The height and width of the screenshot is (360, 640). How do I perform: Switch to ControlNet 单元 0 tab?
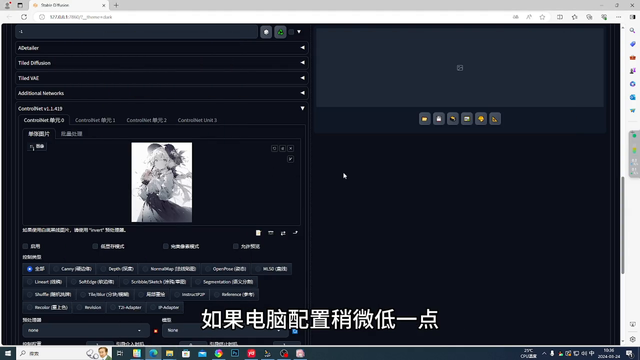44,120
